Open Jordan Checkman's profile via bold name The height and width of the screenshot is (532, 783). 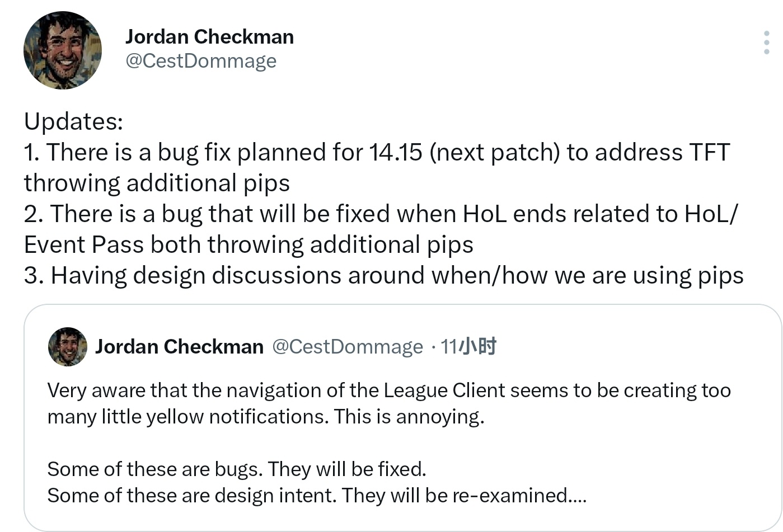[209, 36]
